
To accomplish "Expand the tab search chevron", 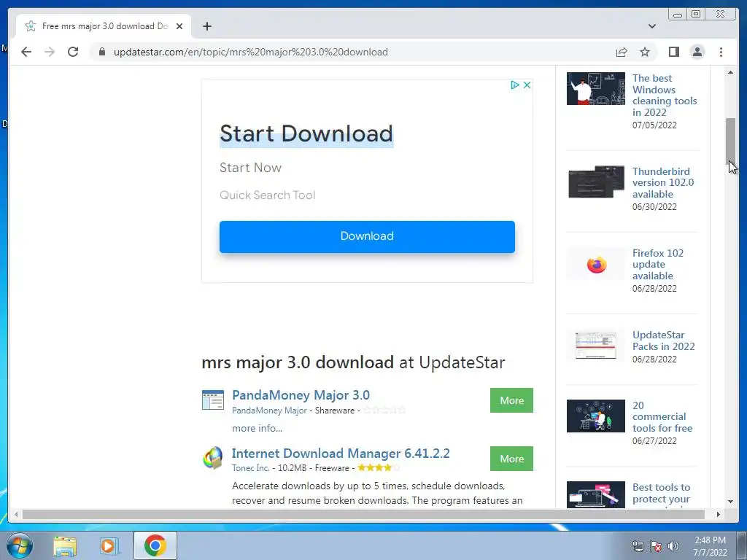I will click(x=651, y=26).
